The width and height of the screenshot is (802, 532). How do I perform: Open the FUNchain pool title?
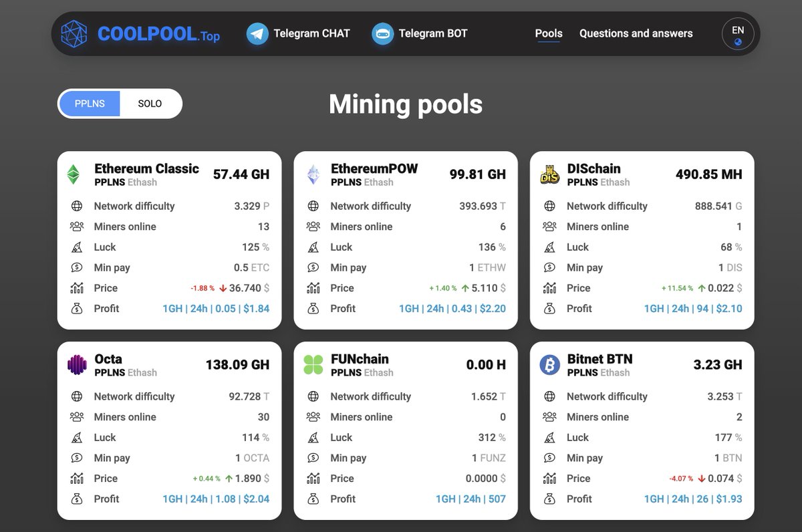360,359
